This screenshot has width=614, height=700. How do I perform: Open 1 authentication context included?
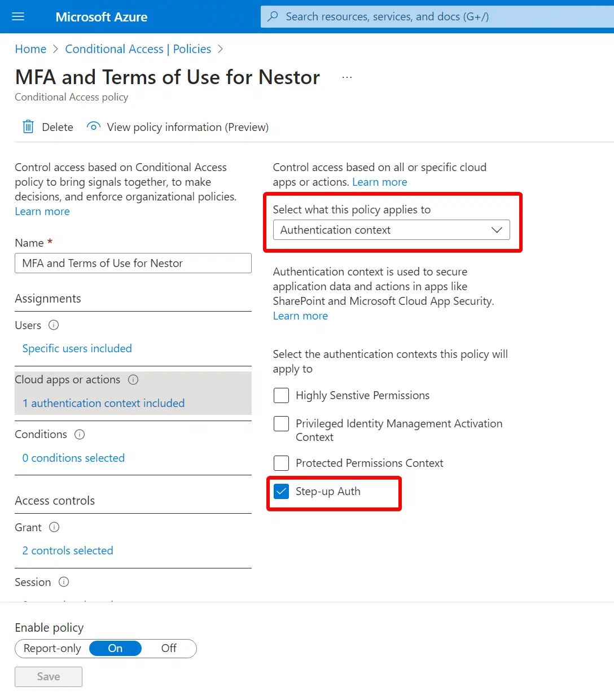104,403
